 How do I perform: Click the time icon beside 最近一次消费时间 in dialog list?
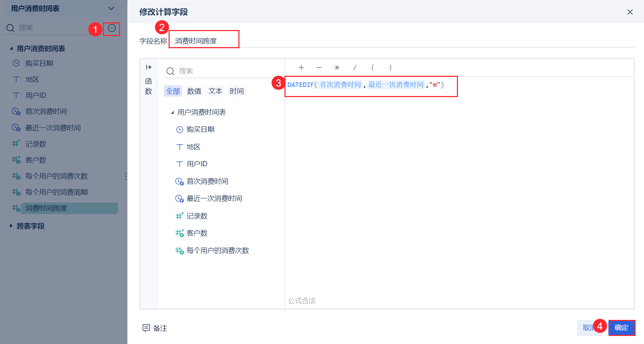179,199
